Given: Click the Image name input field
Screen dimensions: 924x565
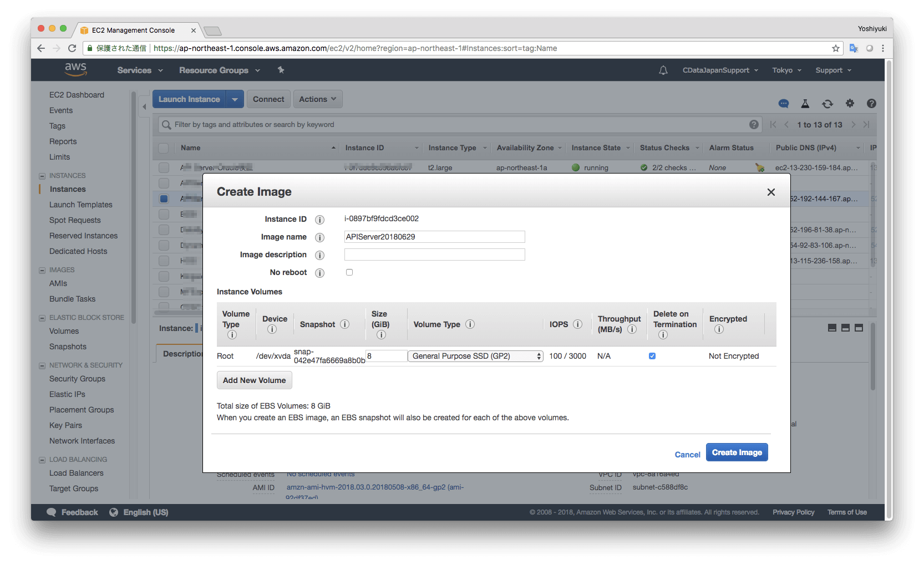Looking at the screenshot, I should (435, 237).
